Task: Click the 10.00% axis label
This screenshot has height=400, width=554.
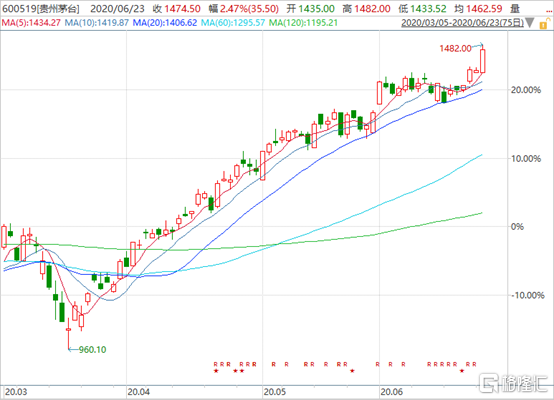Action: pos(526,158)
